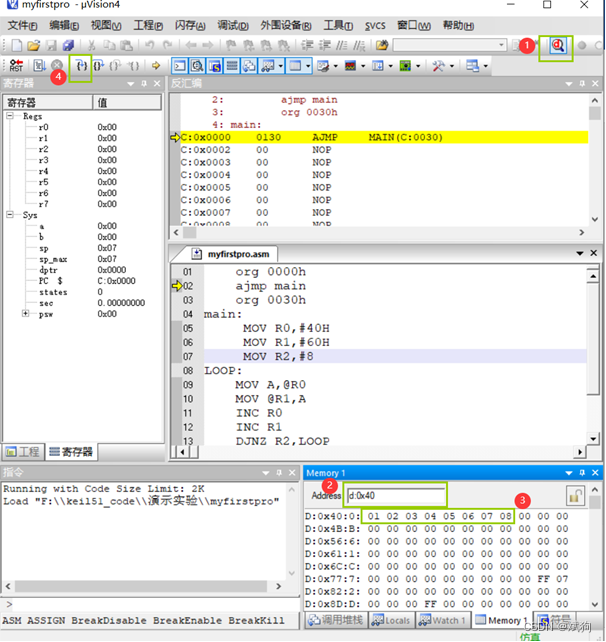Toggle the Command Window icon
Screen dimensions: 606x642
coord(180,66)
